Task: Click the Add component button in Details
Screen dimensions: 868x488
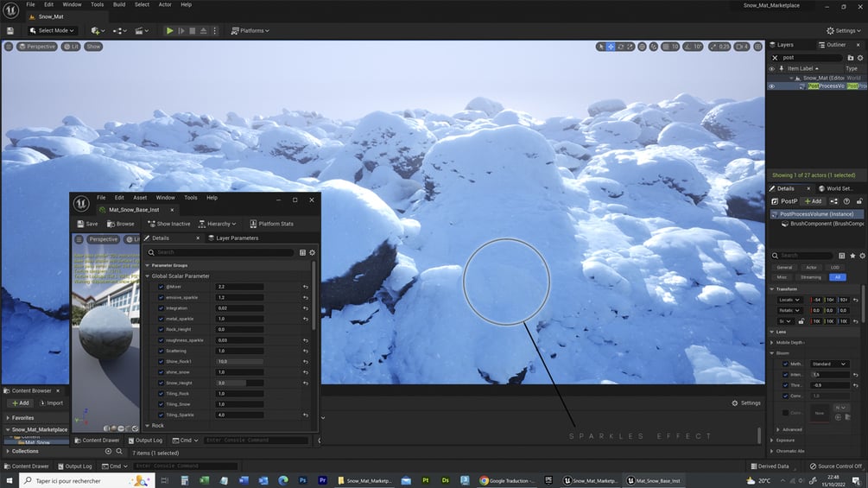Action: tap(814, 201)
